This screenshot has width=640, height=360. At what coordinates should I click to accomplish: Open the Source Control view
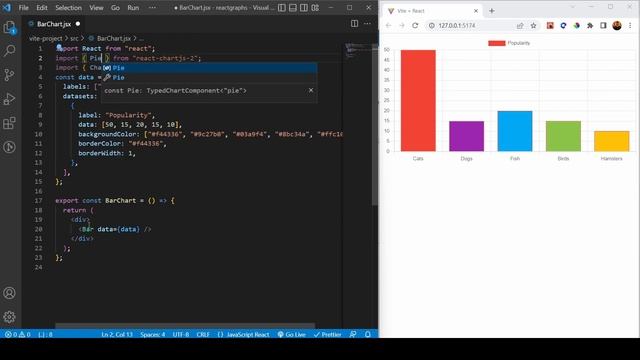pos(9,75)
